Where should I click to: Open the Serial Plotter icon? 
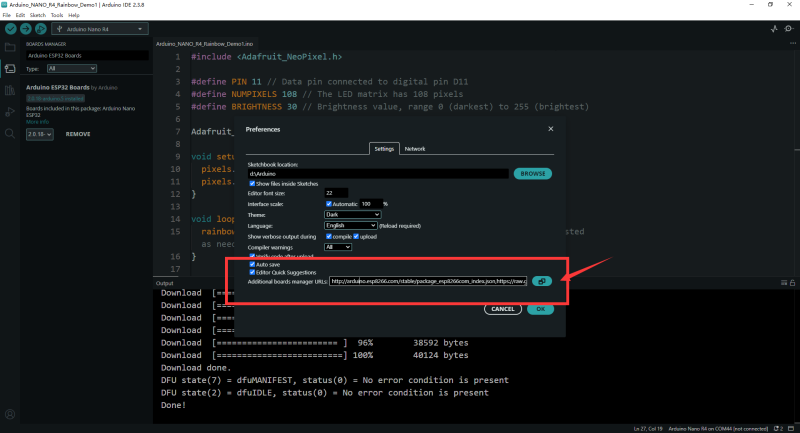[774, 29]
